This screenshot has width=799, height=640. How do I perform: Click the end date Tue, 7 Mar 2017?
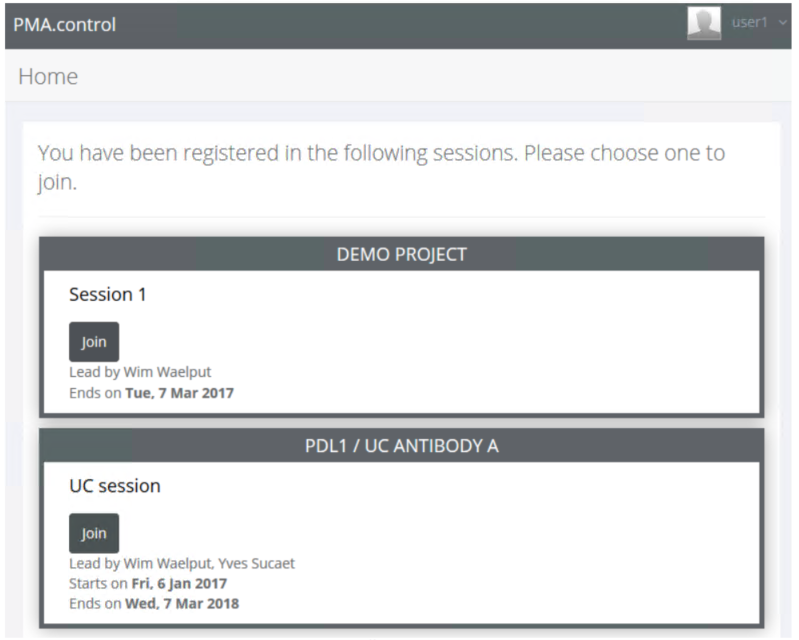(x=179, y=393)
